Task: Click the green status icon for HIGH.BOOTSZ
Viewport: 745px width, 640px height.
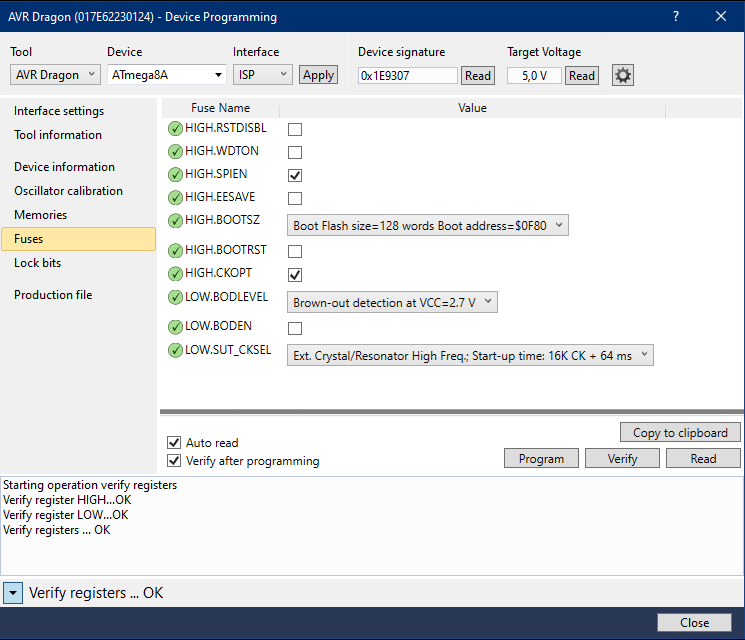Action: point(175,220)
